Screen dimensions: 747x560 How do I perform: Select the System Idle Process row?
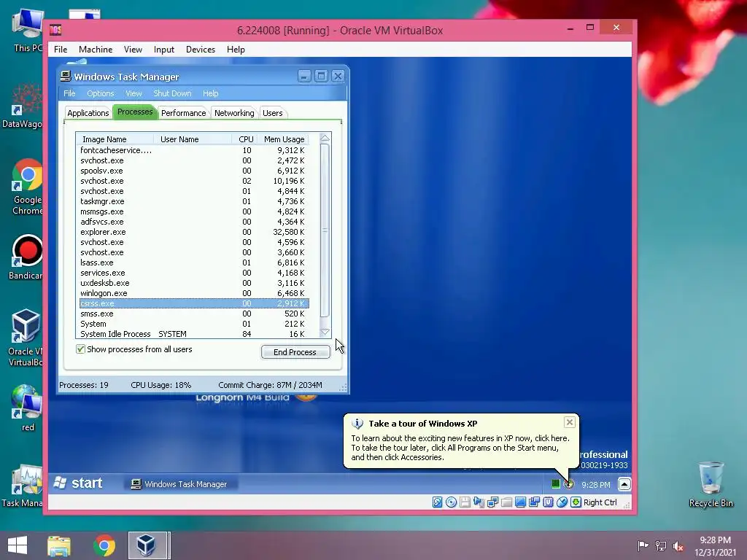point(194,334)
